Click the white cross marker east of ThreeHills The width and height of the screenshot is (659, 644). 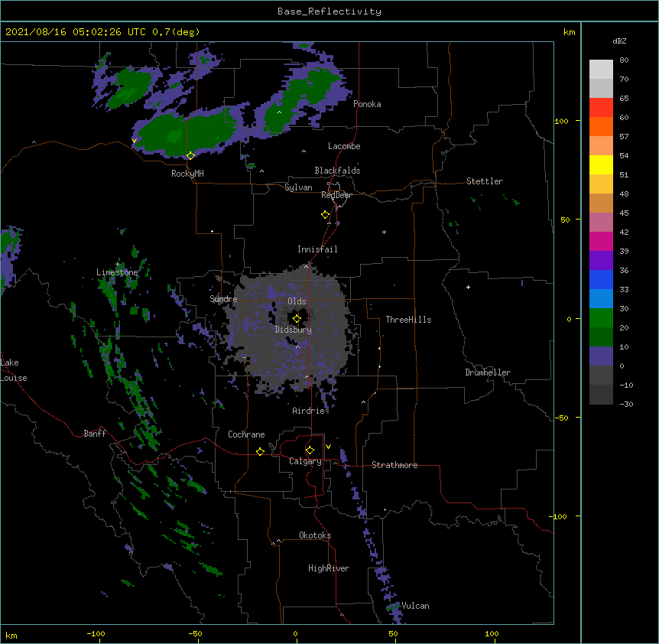click(468, 287)
